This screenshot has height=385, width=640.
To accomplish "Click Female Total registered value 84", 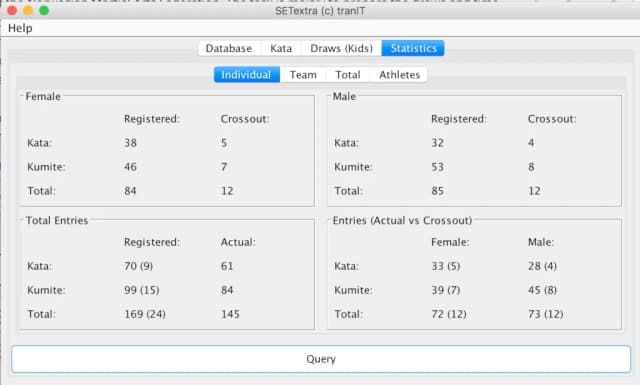I will click(131, 191).
